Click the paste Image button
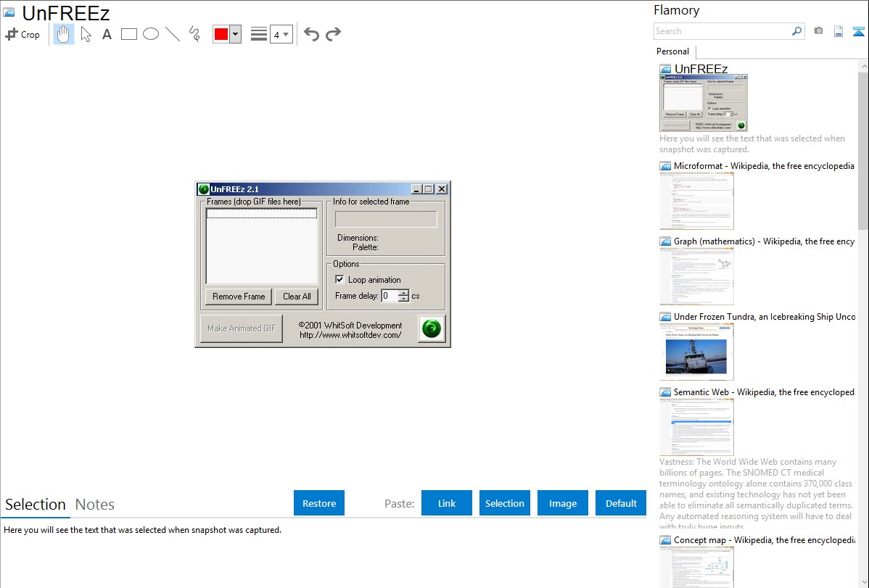 [x=563, y=503]
